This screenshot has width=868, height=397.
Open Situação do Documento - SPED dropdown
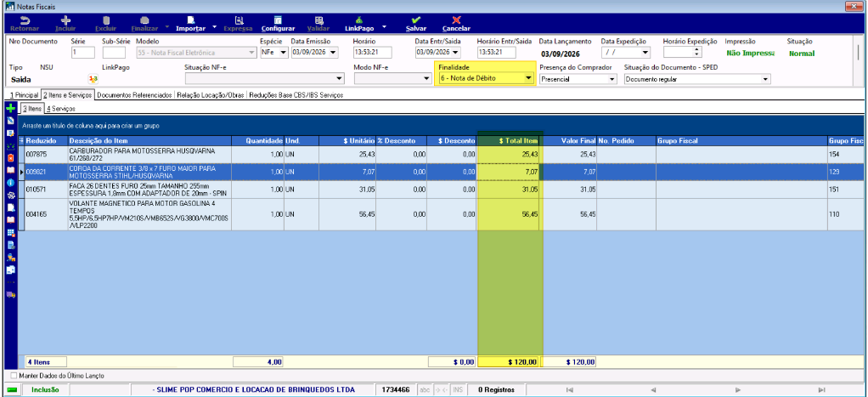[x=766, y=79]
